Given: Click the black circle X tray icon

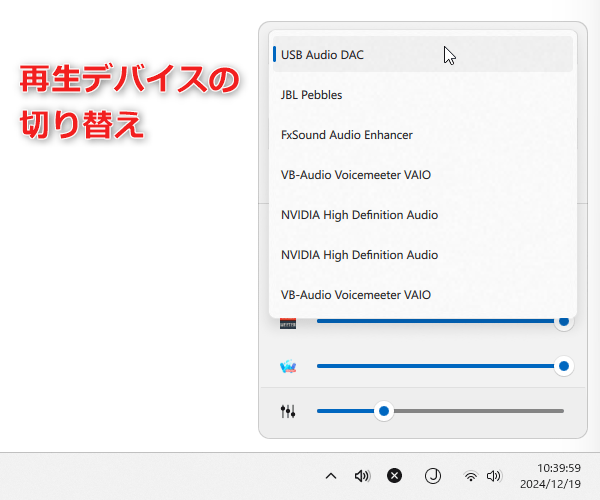Looking at the screenshot, I should coord(395,476).
